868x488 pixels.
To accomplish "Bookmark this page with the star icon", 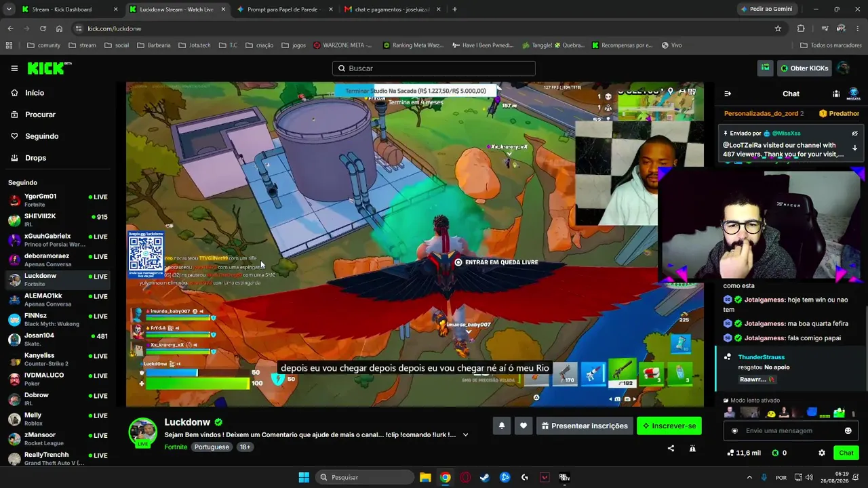I will pos(778,28).
